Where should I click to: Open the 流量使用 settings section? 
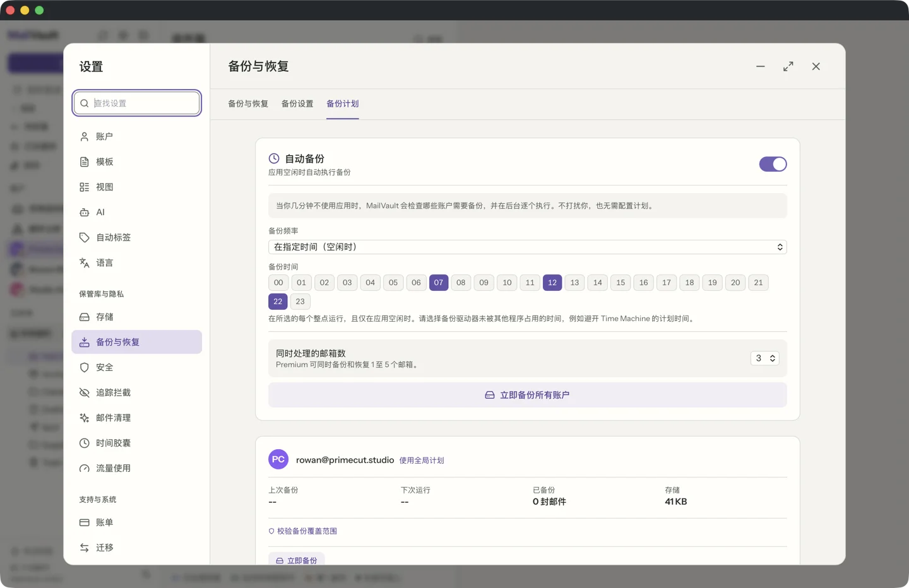[x=136, y=468]
